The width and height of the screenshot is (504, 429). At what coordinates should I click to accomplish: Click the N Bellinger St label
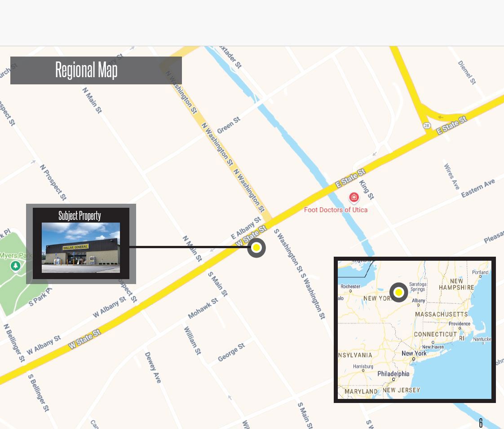tap(14, 343)
